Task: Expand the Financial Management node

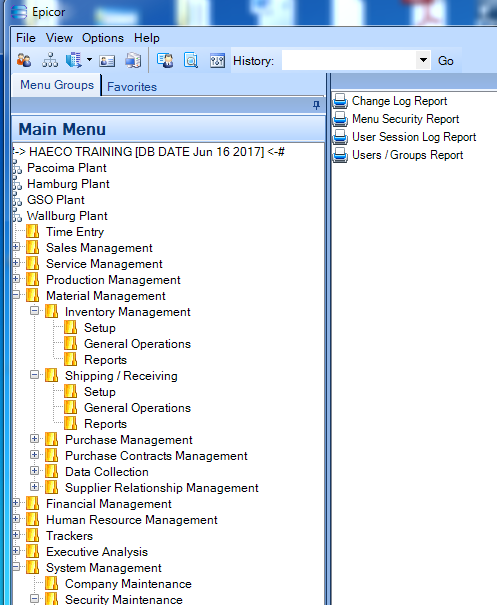Action: (x=16, y=503)
